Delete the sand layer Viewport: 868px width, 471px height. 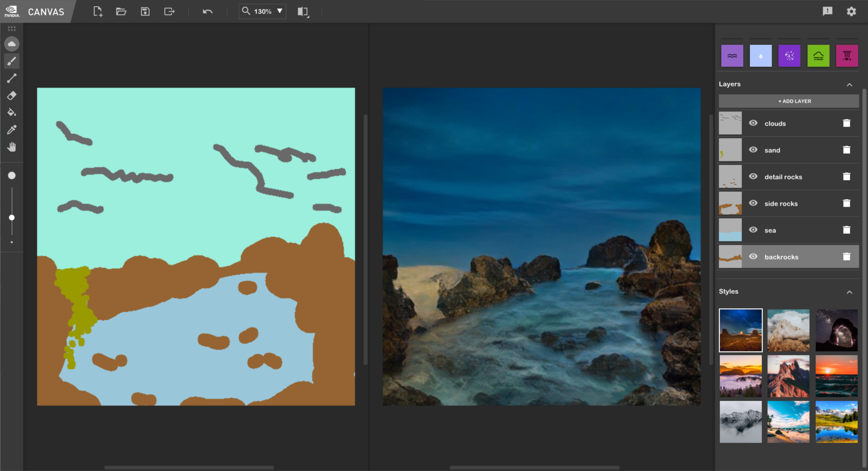coord(846,150)
